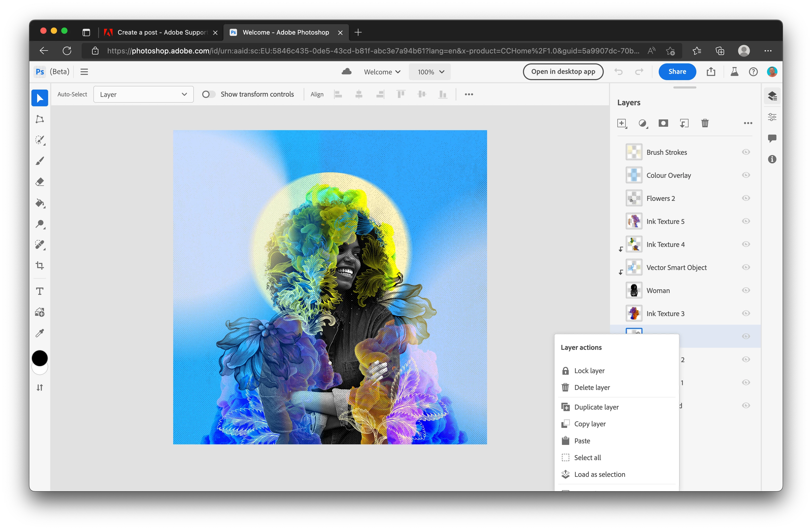Hide the Brush Strokes layer
The height and width of the screenshot is (530, 812).
(x=746, y=152)
